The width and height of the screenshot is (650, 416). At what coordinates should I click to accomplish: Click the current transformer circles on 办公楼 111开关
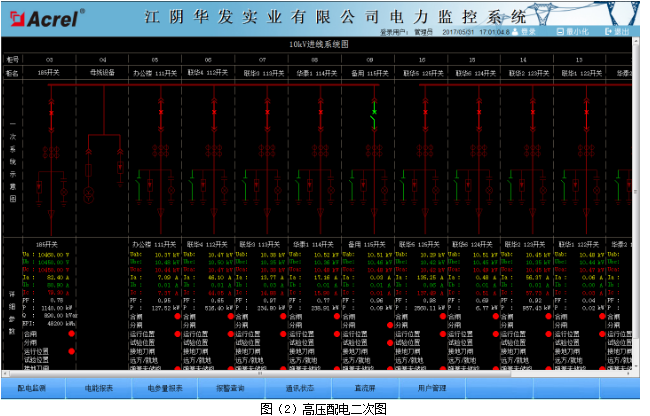[x=161, y=151]
